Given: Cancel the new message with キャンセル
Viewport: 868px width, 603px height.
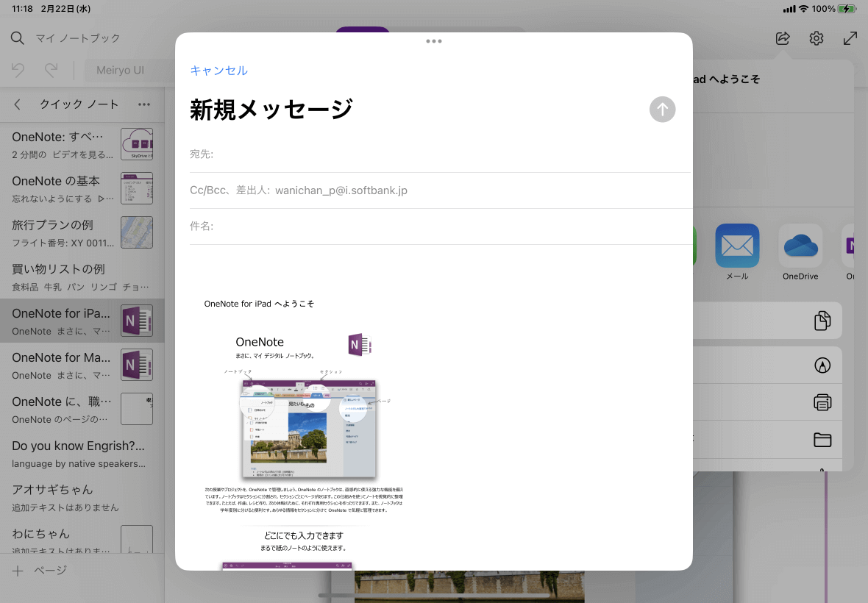Looking at the screenshot, I should [218, 71].
